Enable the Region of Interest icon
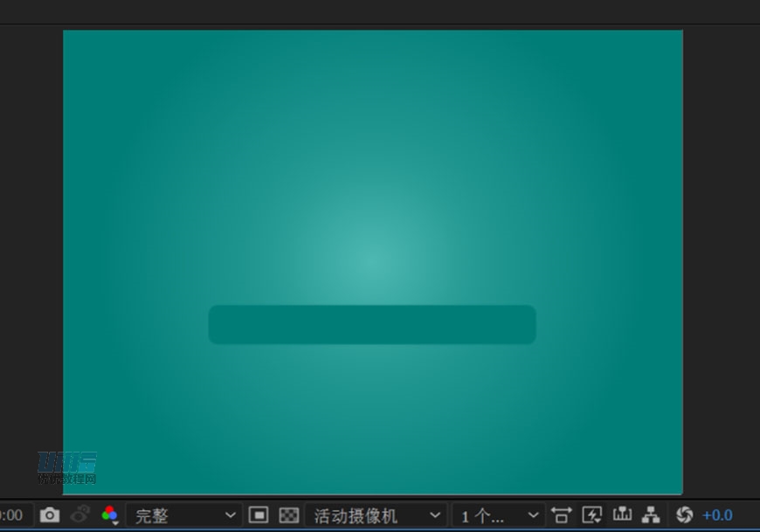This screenshot has width=760, height=532. tap(259, 515)
